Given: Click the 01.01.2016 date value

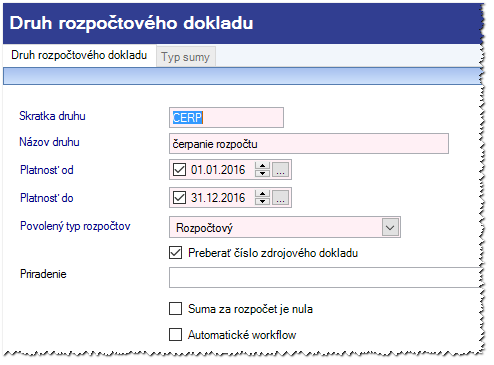Looking at the screenshot, I should pos(218,170).
